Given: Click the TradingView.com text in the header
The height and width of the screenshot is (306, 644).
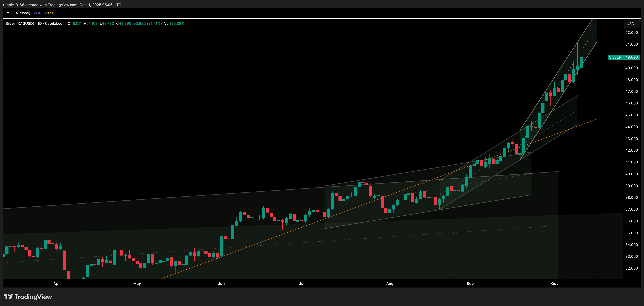Looking at the screenshot, I should [62, 5].
